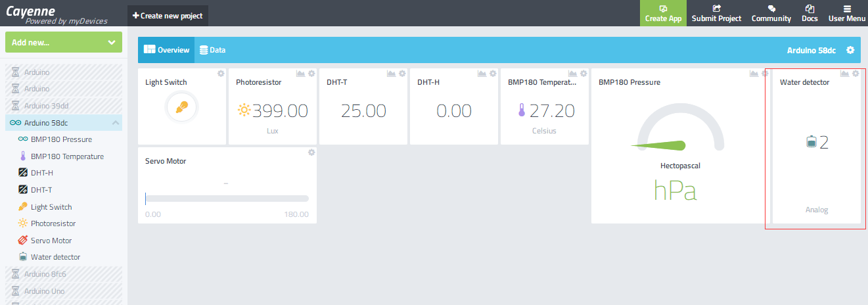This screenshot has height=305, width=868.
Task: Click the Hectopascal label
Action: tap(680, 166)
